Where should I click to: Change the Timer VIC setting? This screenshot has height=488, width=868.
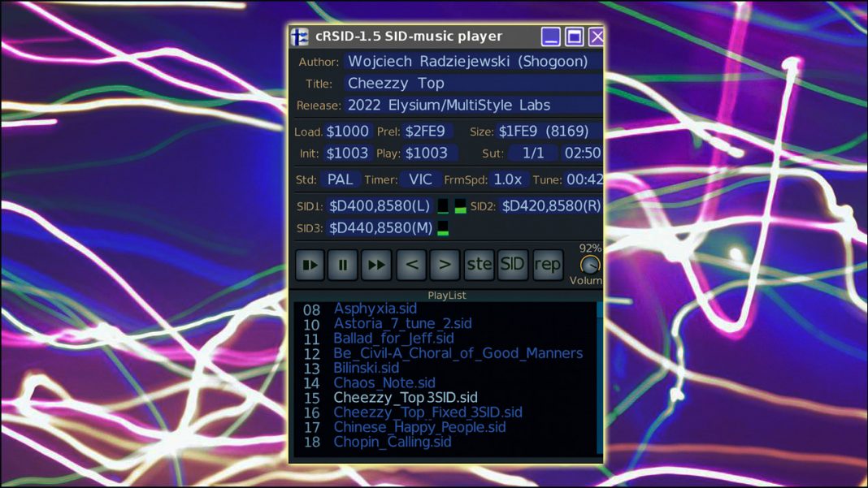pyautogui.click(x=419, y=179)
